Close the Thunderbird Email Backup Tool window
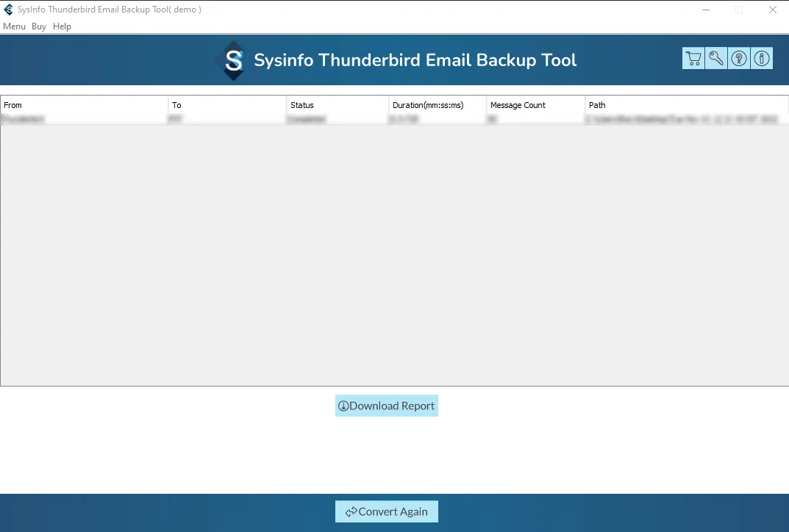The image size is (789, 532). 772,10
